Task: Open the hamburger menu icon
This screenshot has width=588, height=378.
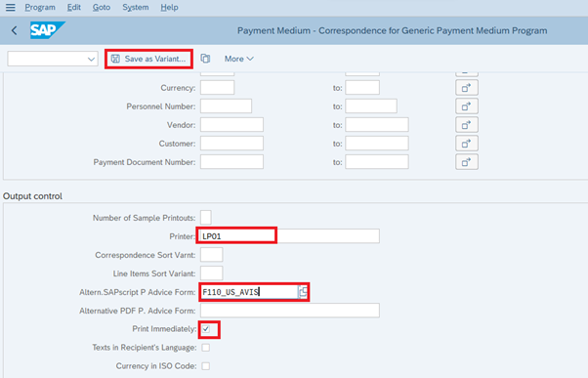Action: tap(11, 8)
